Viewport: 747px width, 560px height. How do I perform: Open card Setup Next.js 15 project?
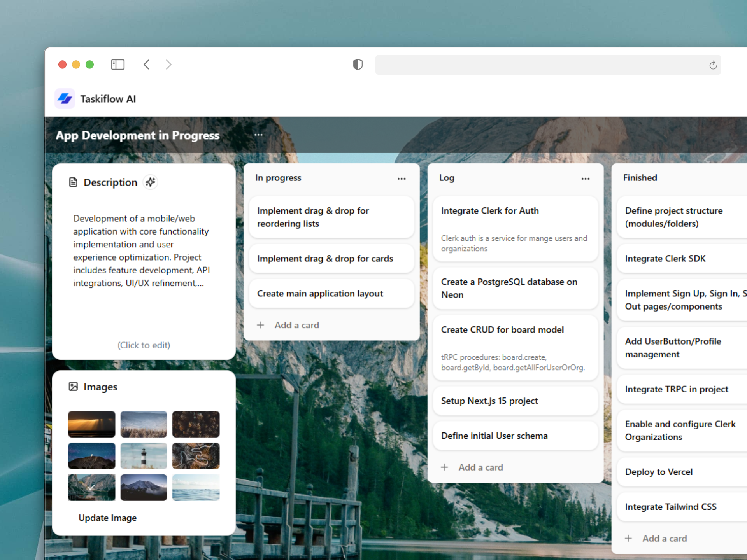[515, 401]
